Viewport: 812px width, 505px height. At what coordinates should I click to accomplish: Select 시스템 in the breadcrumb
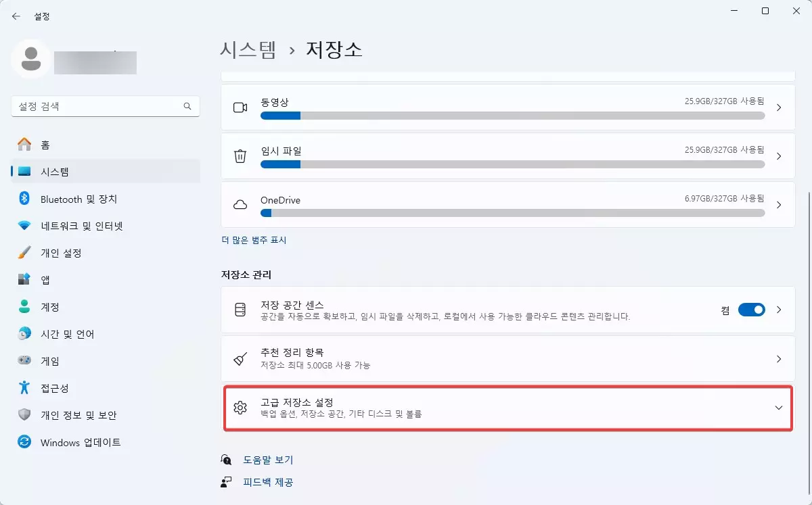(249, 50)
